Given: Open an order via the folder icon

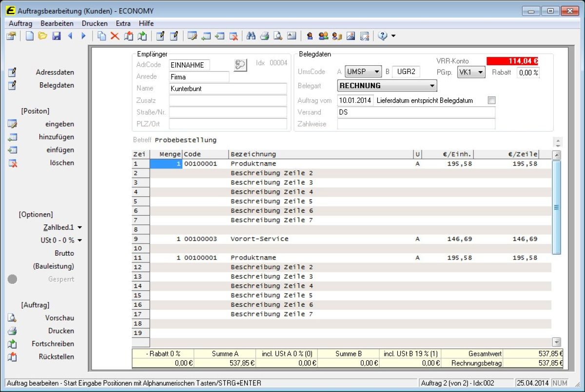Looking at the screenshot, I should 43,36.
